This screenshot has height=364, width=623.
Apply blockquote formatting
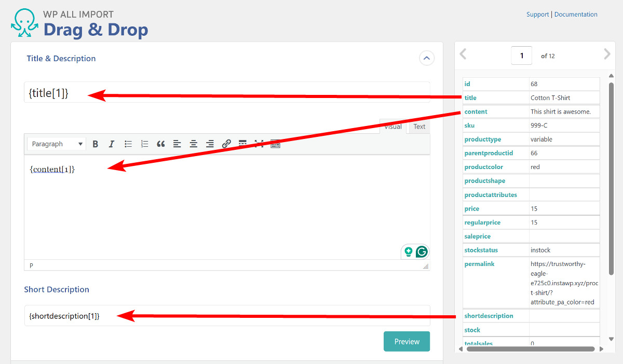[x=161, y=144]
